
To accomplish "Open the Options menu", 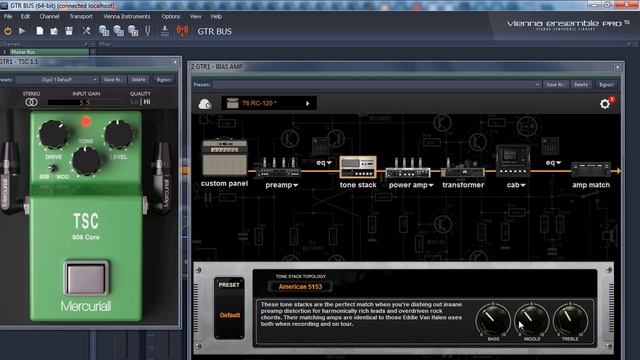I will pyautogui.click(x=171, y=16).
